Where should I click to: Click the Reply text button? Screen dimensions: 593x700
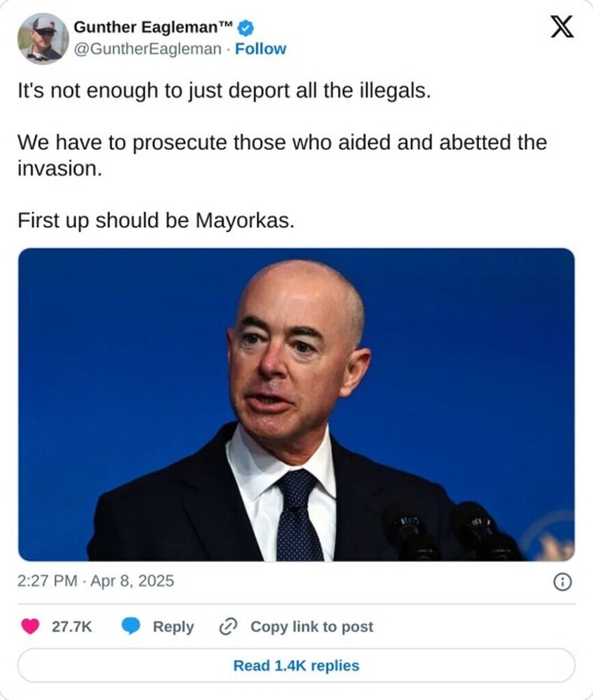[173, 627]
